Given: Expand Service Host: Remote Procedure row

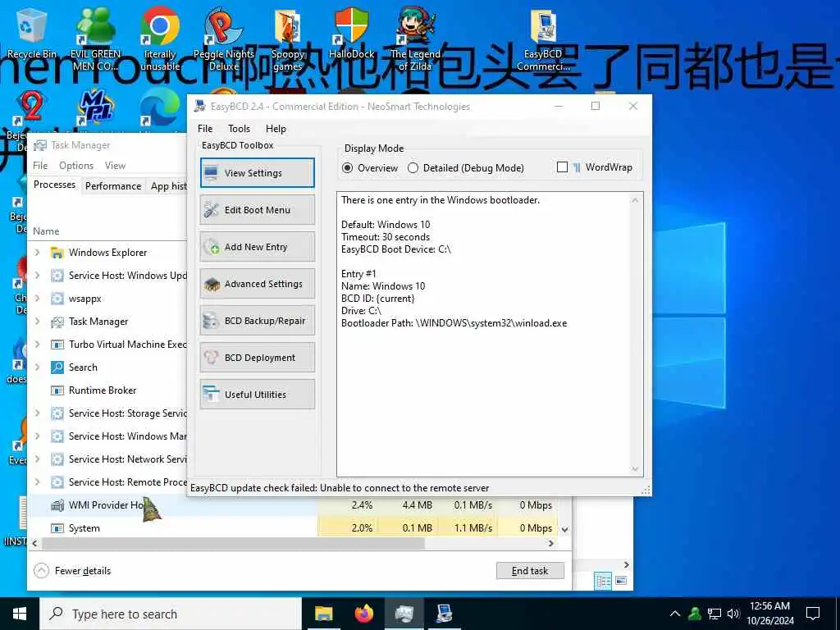Looking at the screenshot, I should 37,482.
